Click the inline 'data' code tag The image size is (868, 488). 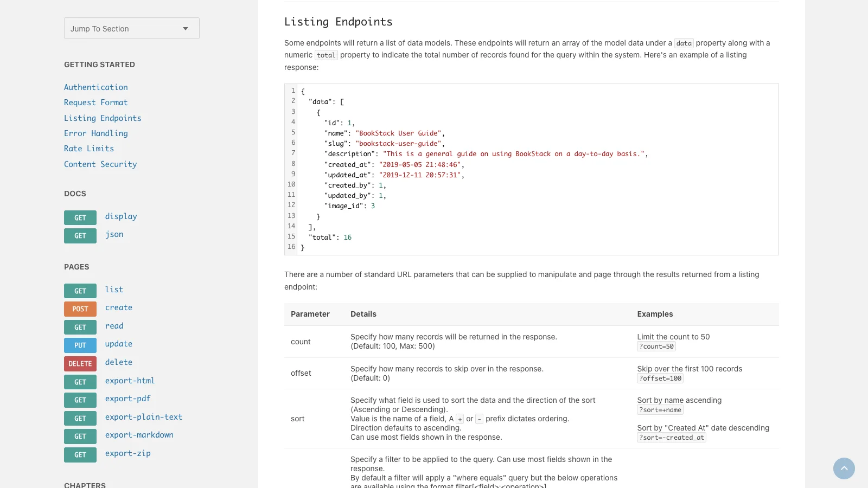click(684, 43)
